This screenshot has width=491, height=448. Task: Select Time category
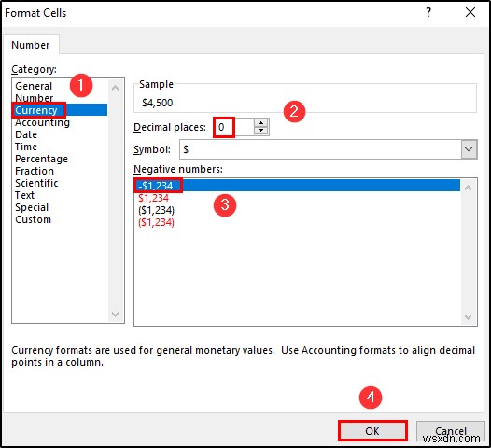point(26,147)
